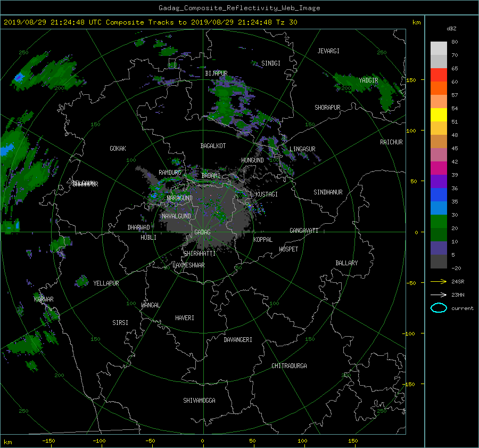Click the LINGASUR city label
This screenshot has height=448, width=479.
(302, 149)
